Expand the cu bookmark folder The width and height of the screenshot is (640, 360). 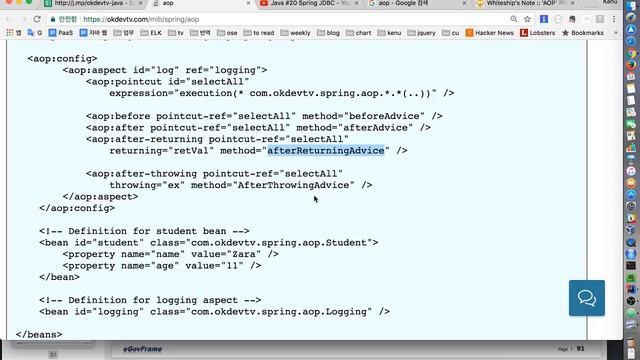[x=451, y=33]
